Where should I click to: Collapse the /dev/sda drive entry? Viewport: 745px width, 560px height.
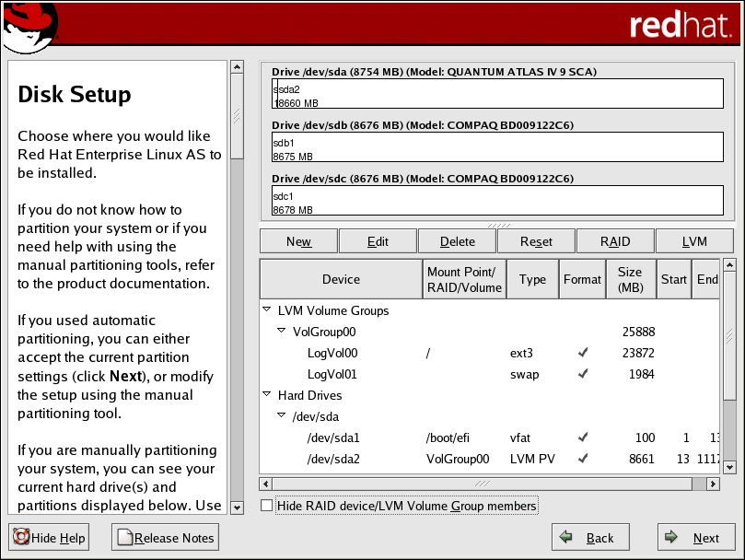(x=283, y=416)
